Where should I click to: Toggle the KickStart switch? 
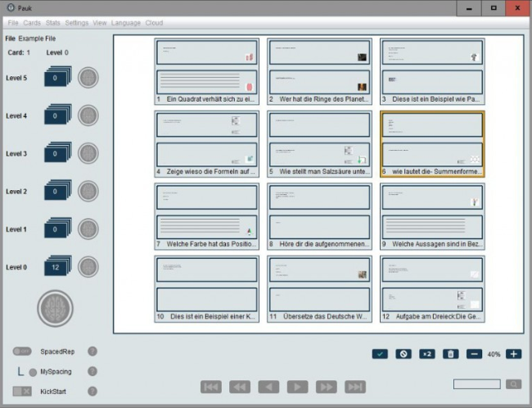pos(22,392)
